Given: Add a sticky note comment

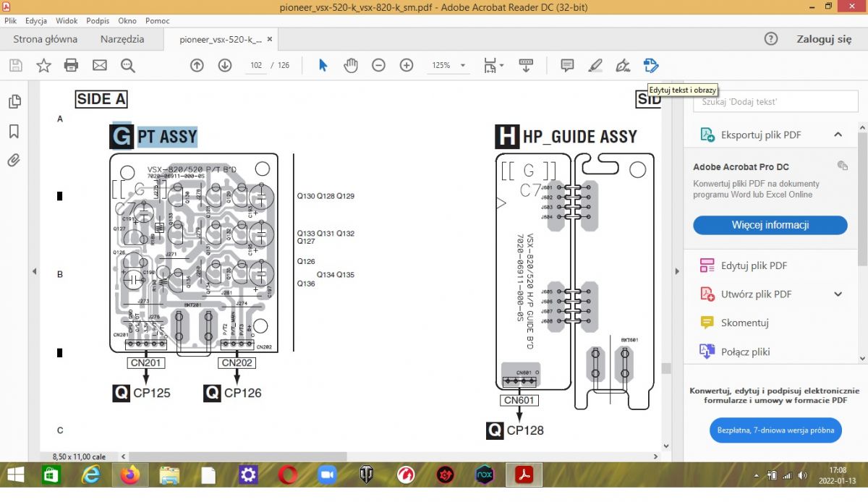Looking at the screenshot, I should pyautogui.click(x=568, y=65).
